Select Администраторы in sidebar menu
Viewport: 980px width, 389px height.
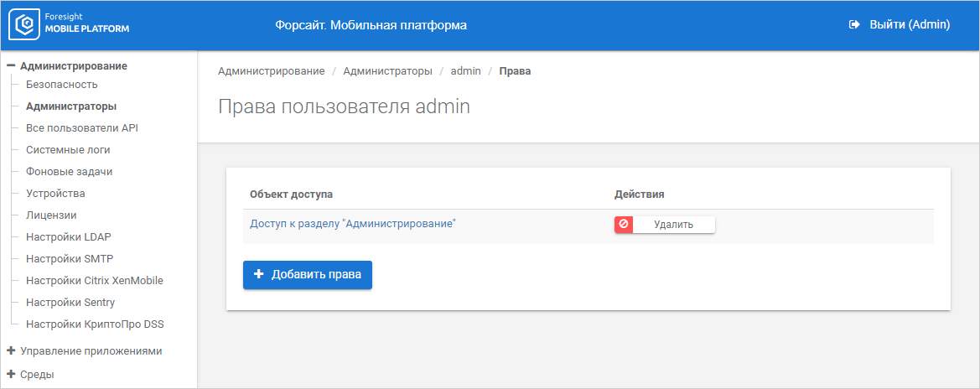(x=71, y=106)
